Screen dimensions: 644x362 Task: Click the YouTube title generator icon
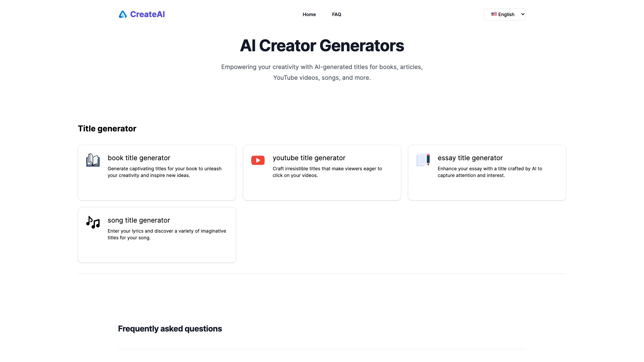click(257, 160)
